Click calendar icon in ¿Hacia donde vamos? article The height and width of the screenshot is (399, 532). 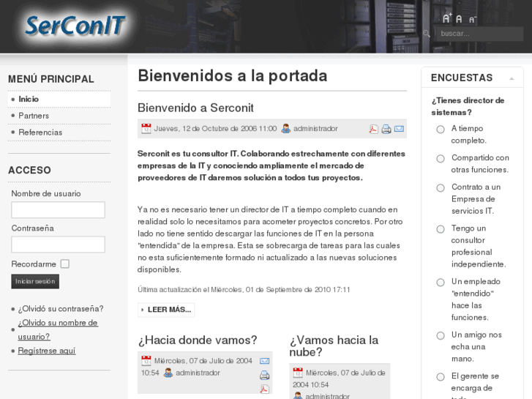pyautogui.click(x=146, y=361)
